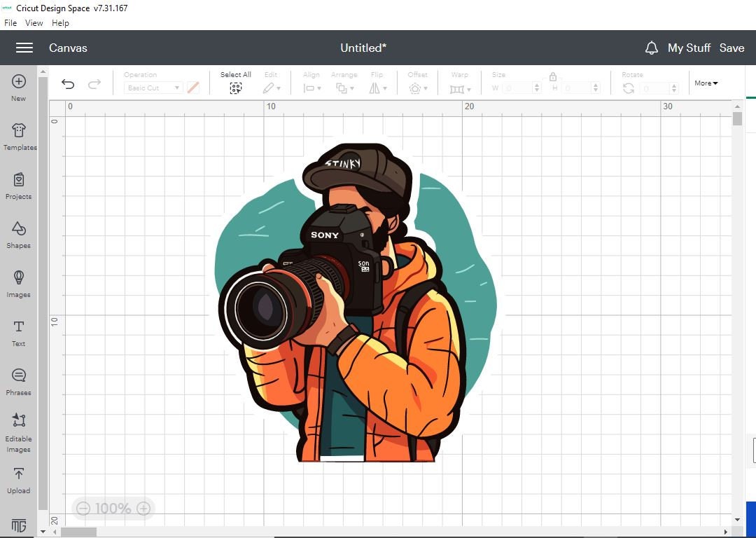This screenshot has height=538, width=756.
Task: Select the Images icon
Action: tap(18, 283)
